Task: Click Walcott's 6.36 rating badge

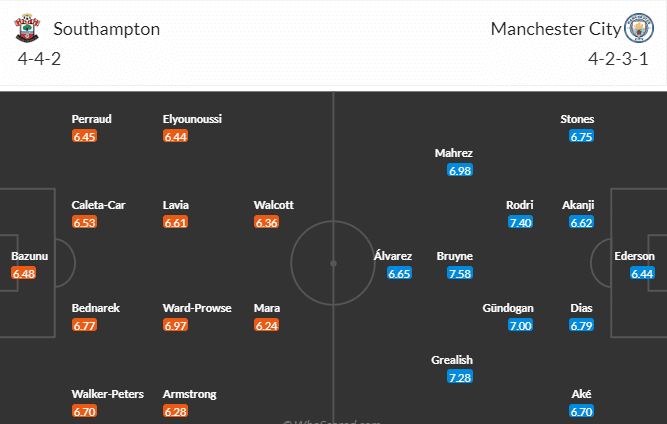Action: tap(267, 222)
